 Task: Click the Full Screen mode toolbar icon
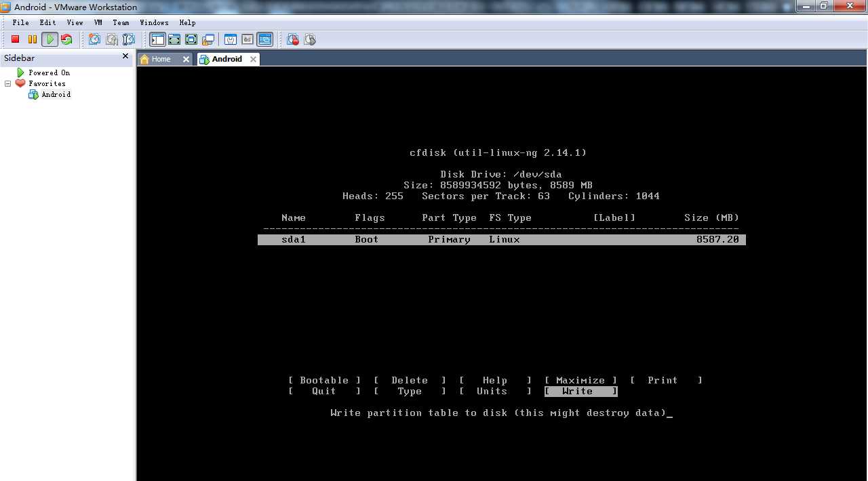(x=191, y=39)
